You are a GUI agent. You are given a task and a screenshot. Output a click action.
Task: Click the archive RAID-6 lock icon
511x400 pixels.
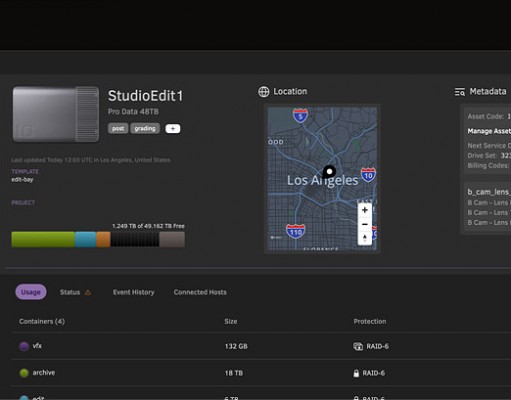356,373
